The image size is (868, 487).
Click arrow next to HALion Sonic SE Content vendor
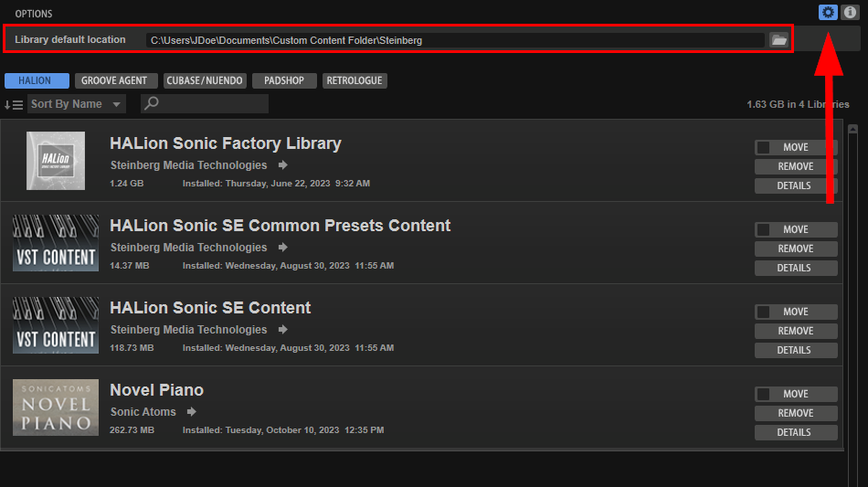pos(283,330)
